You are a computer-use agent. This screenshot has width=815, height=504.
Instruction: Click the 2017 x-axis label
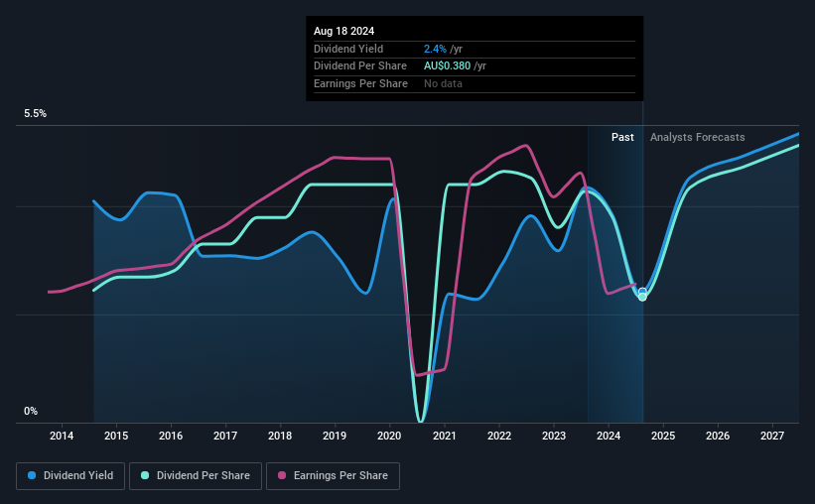[x=225, y=436]
